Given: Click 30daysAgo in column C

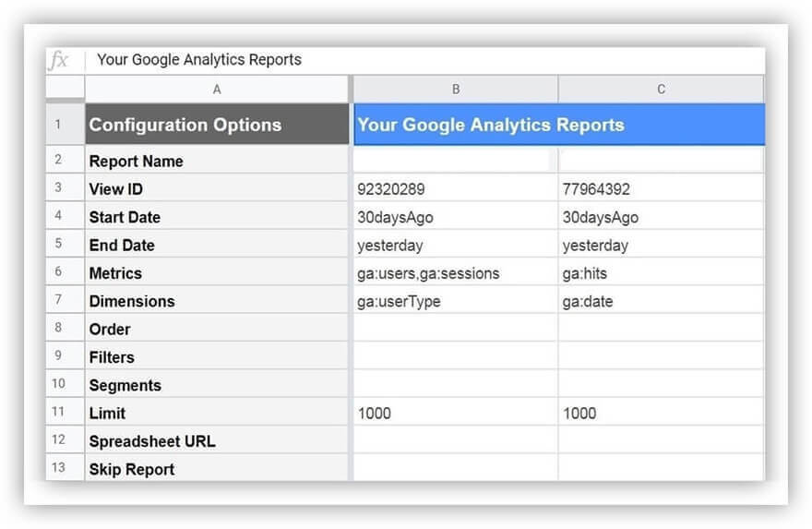Looking at the screenshot, I should click(661, 215).
